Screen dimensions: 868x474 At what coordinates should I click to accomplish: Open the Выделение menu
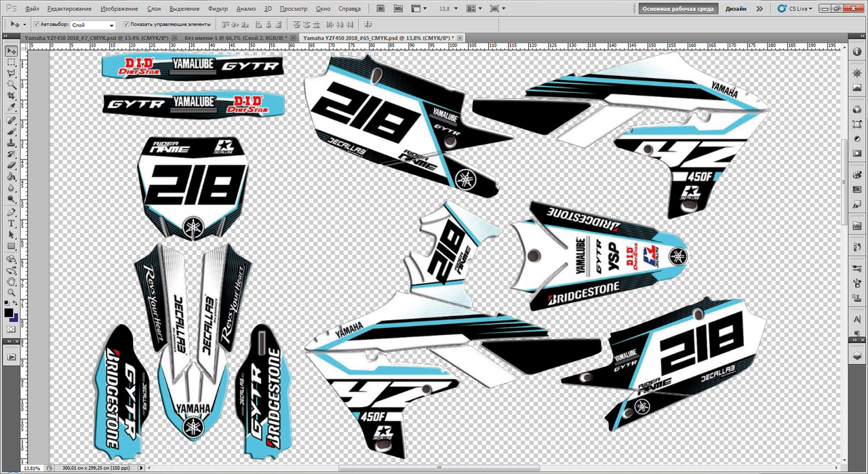(184, 9)
